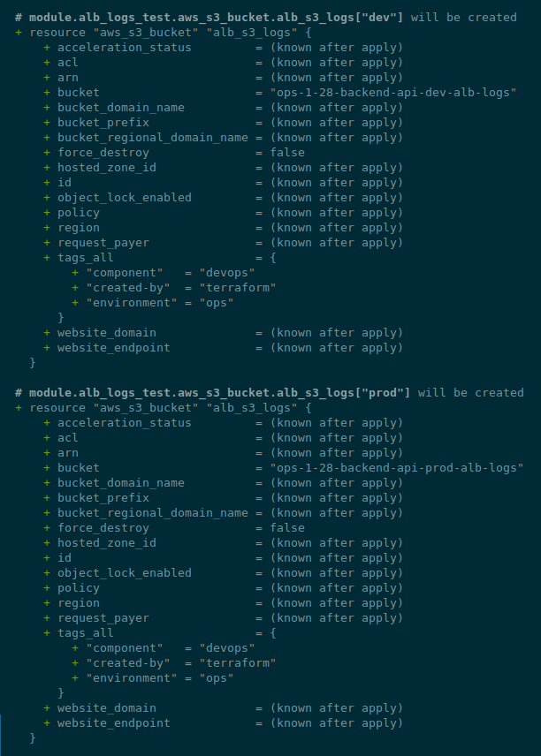
Task: Click "terraform" value in dev tags_all
Action: (x=238, y=287)
